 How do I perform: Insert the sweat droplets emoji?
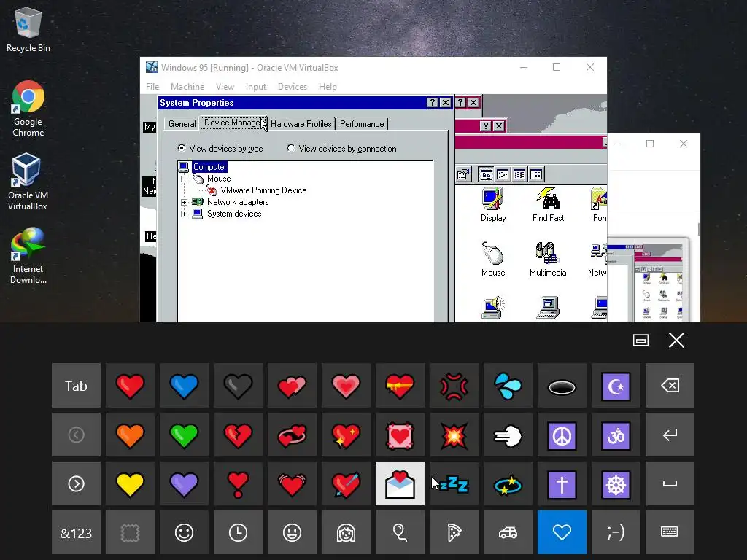click(x=508, y=386)
